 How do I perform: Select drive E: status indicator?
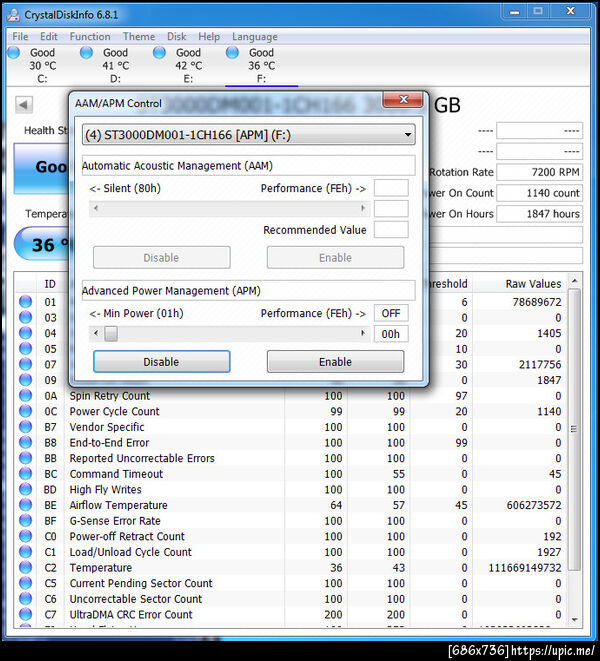pyautogui.click(x=159, y=53)
